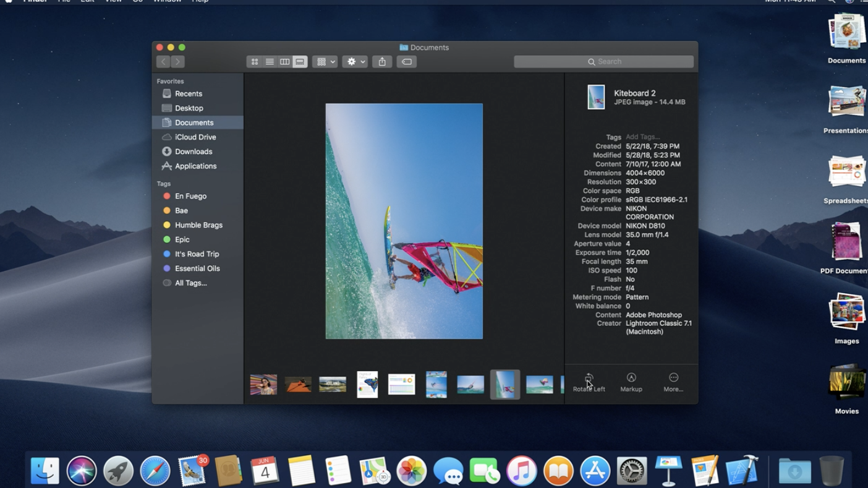Open Trash in the Dock
Screen dimensions: 868x488
(832, 471)
